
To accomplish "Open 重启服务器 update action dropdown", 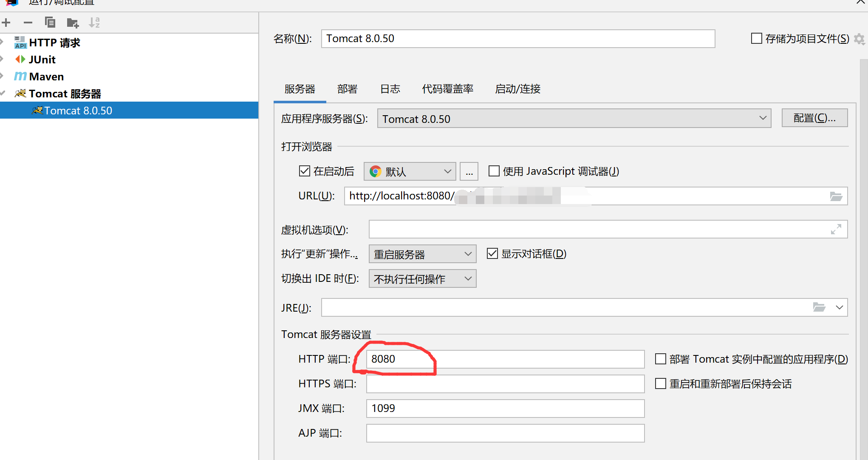I will [422, 254].
